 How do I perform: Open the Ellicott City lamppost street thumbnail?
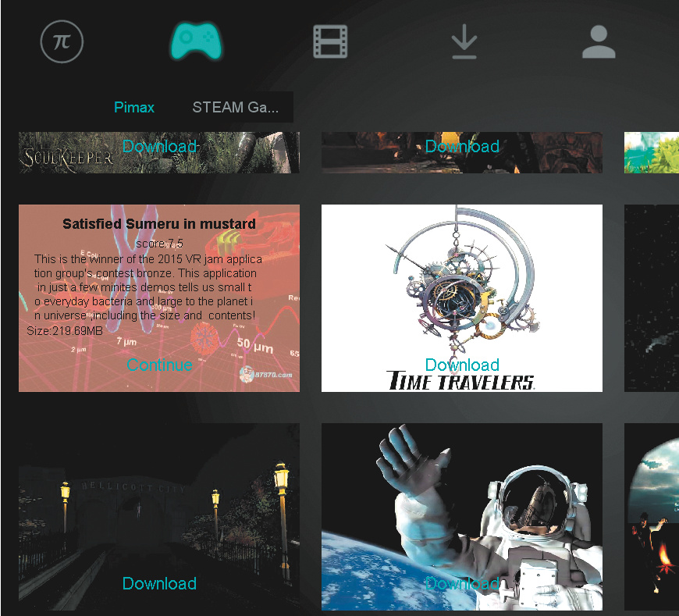click(159, 517)
